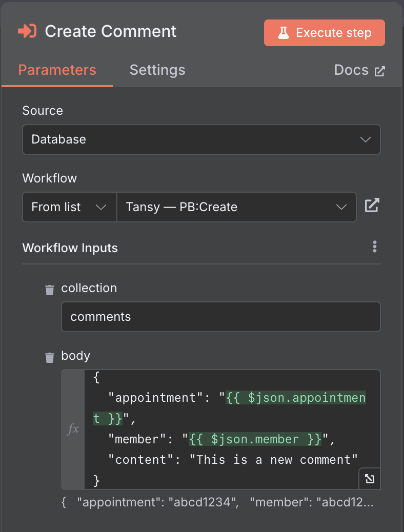Open the selected workflow in new tab
Image resolution: width=404 pixels, height=532 pixels.
click(x=372, y=206)
